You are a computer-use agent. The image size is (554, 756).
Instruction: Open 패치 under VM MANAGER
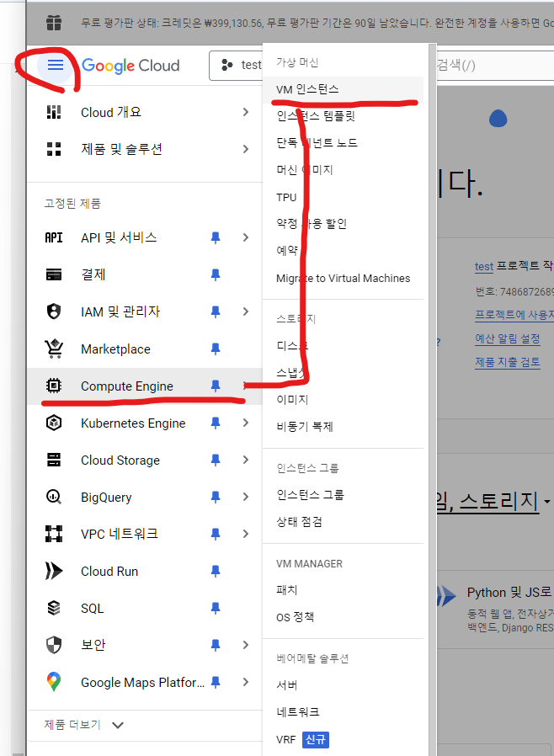(x=287, y=590)
